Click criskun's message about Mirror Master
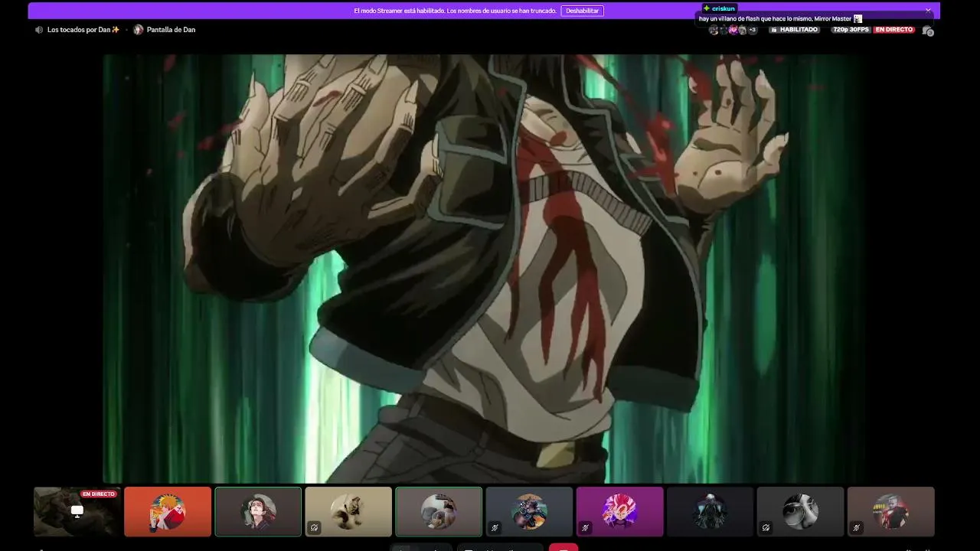The width and height of the screenshot is (980, 551). 775,18
